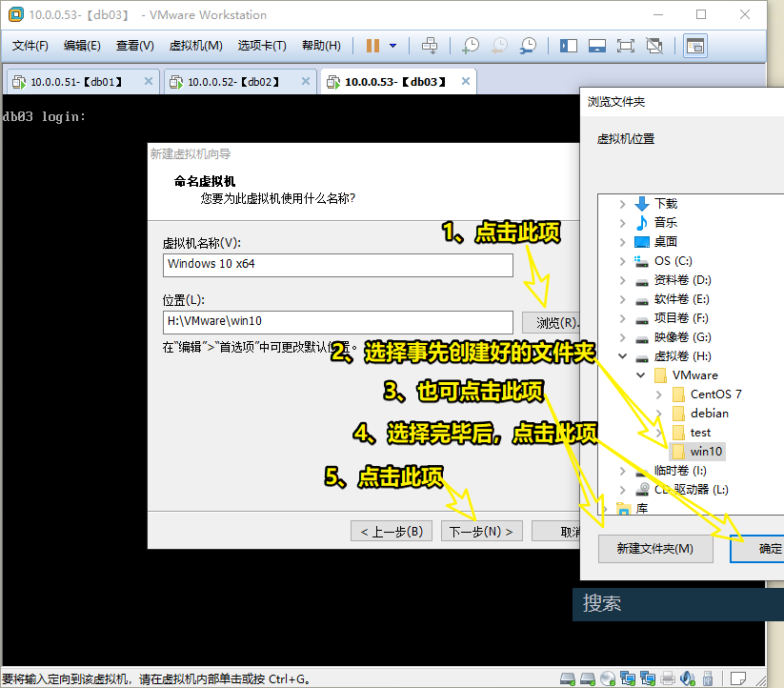784x688 pixels.
Task: Select 项目卷 (F:) drive
Action: coord(681,318)
